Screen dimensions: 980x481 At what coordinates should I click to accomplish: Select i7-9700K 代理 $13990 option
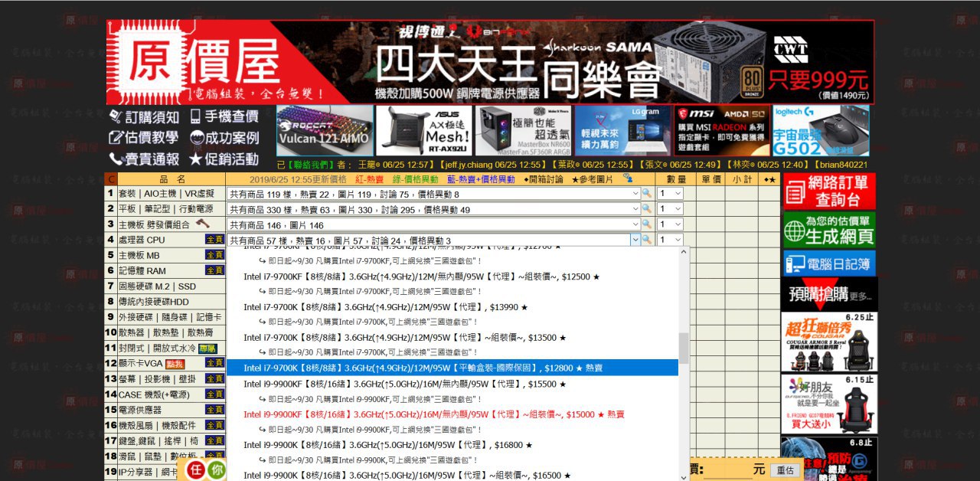[x=452, y=306]
